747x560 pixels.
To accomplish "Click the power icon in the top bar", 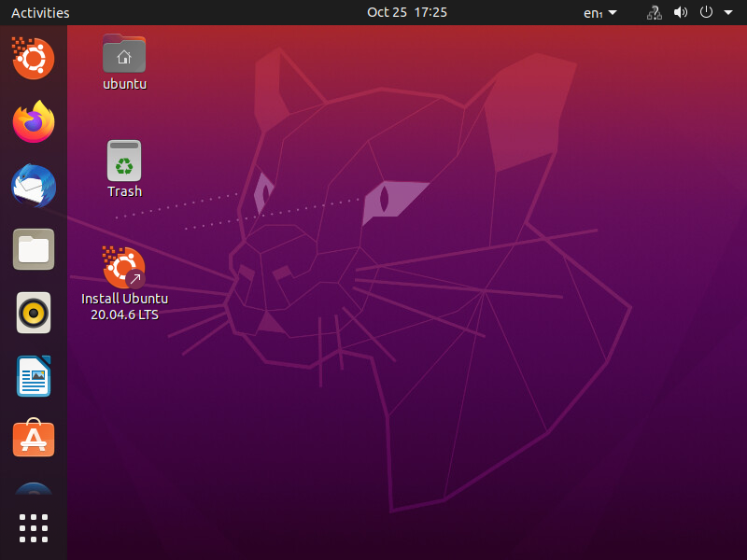I will (x=705, y=12).
